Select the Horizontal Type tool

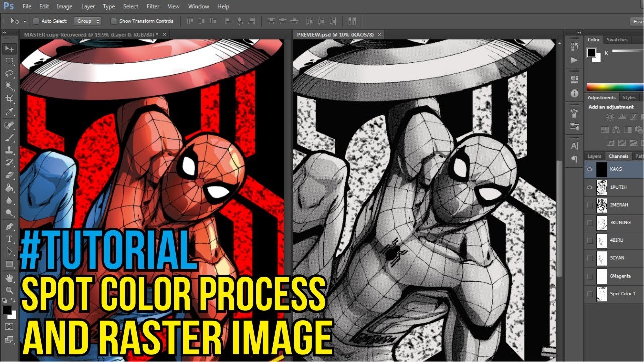click(x=9, y=239)
